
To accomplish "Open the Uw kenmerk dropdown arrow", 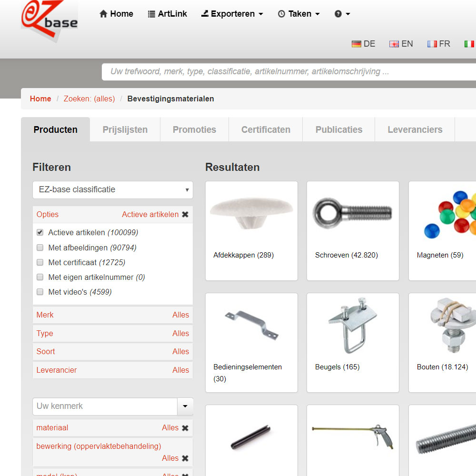I will [x=185, y=406].
